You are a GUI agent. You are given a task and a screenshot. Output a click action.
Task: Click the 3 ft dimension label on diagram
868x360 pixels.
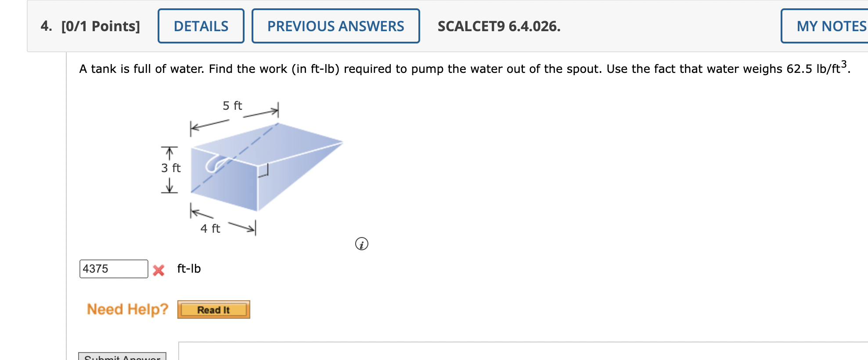point(170,168)
